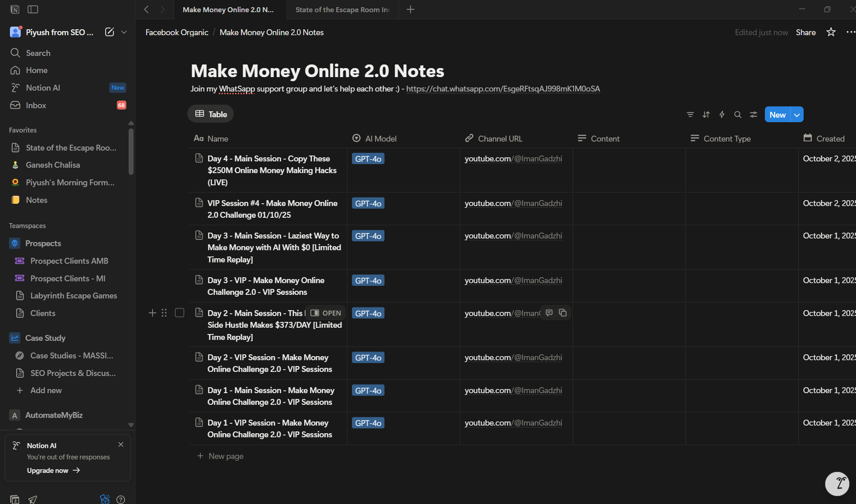This screenshot has width=856, height=504.
Task: Click GPT-4o tag in Day 4 row
Action: (x=368, y=159)
